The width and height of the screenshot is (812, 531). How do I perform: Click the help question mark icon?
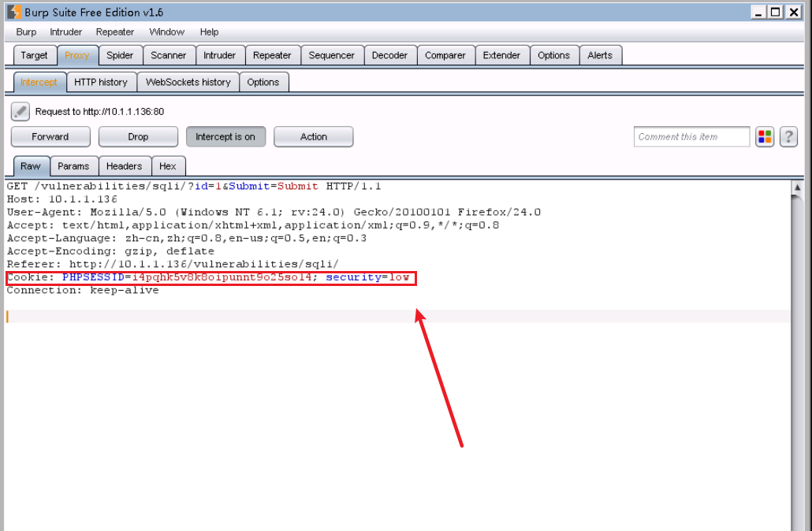click(x=788, y=136)
